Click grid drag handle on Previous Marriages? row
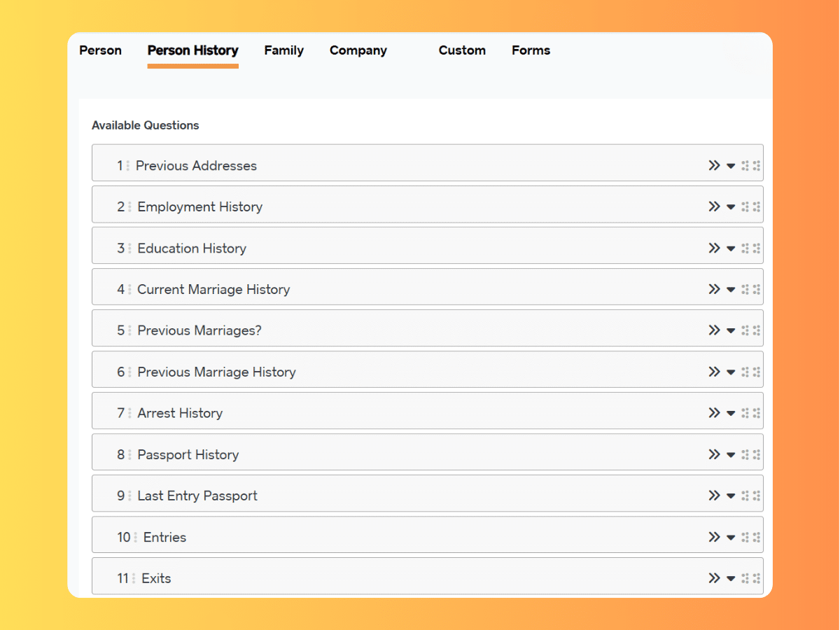The image size is (840, 630). [750, 331]
